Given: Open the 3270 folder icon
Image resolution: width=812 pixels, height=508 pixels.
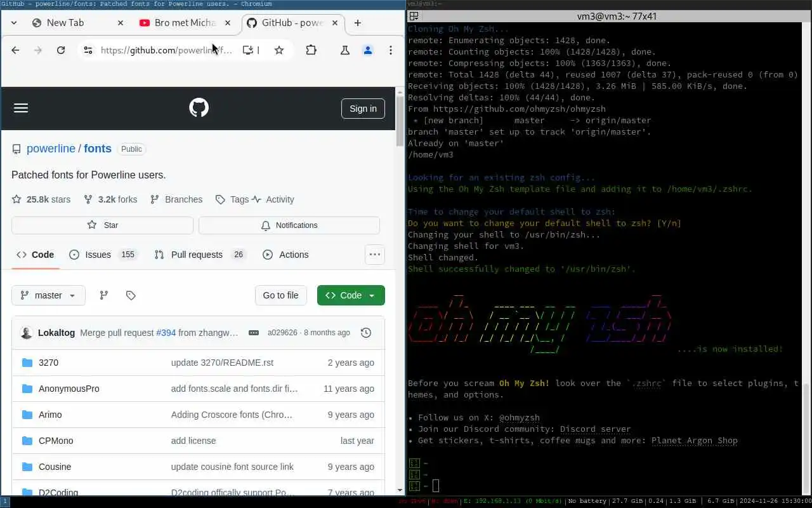Looking at the screenshot, I should click(x=27, y=363).
